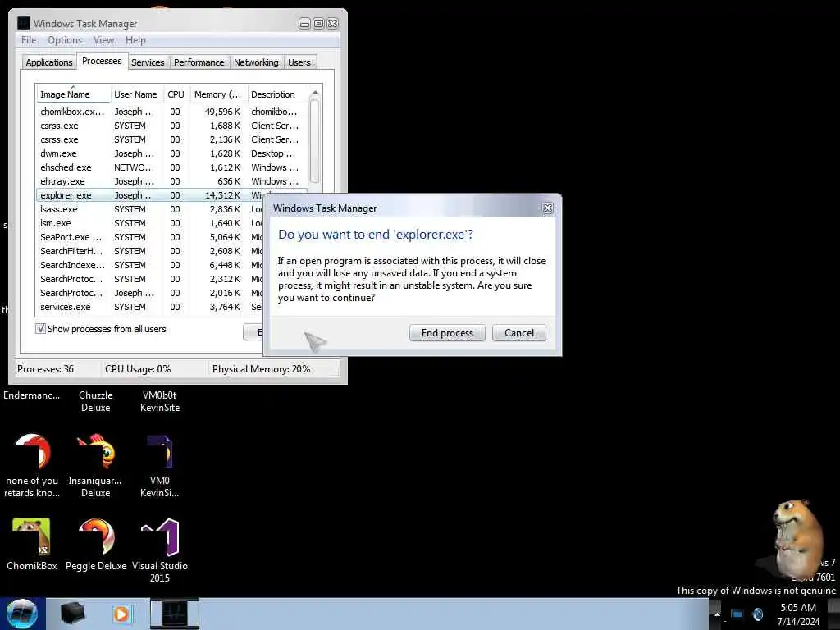Sort processes by User Name column
Viewport: 840px width, 630px height.
[x=135, y=94]
